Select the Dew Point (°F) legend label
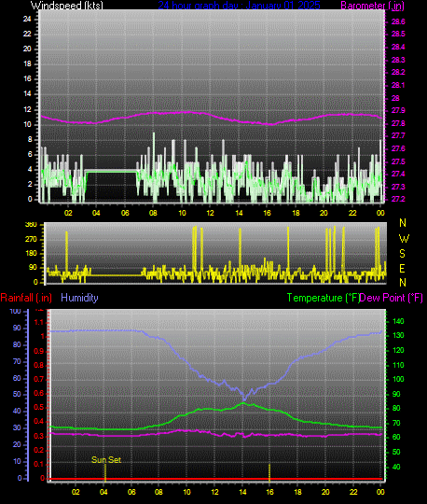The width and height of the screenshot is (427, 504). pyautogui.click(x=391, y=298)
